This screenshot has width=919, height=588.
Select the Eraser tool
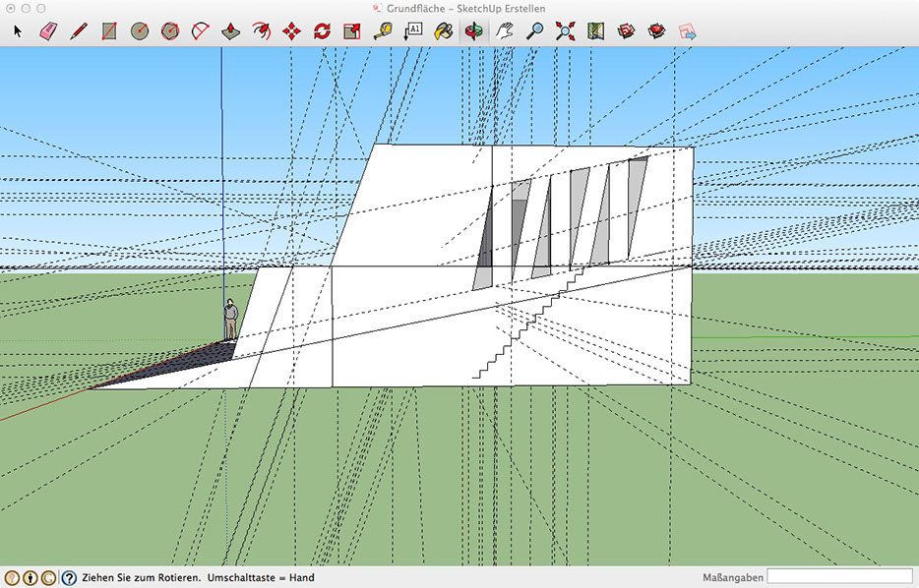click(x=48, y=30)
